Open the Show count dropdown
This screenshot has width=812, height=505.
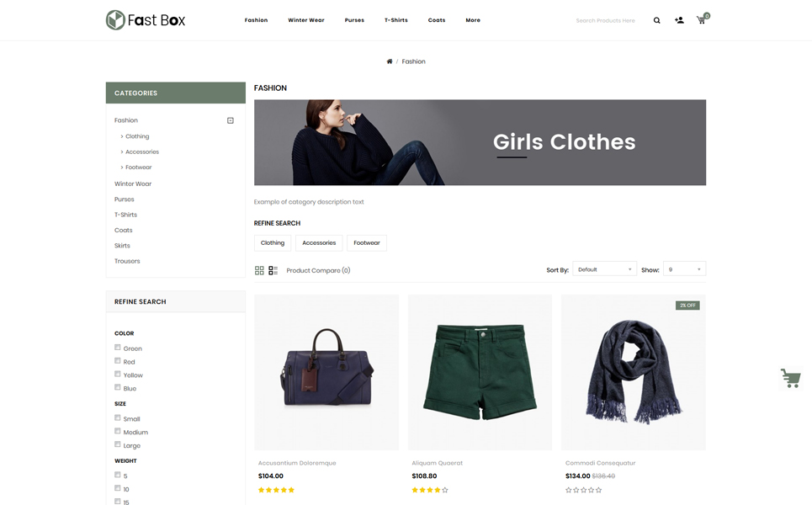click(684, 269)
